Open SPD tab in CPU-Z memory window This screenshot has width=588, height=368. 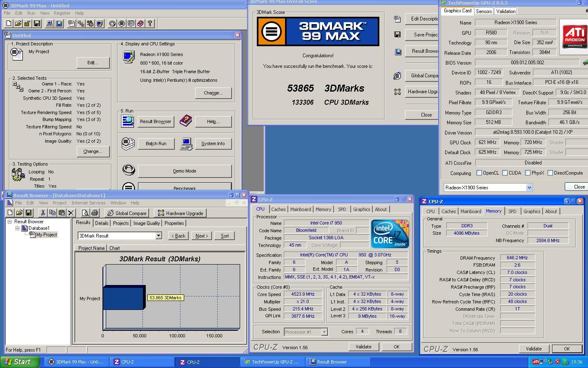point(512,211)
